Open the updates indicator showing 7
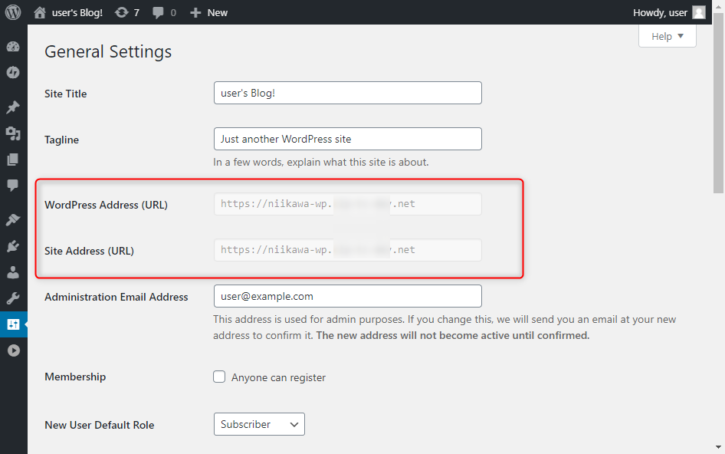The width and height of the screenshot is (725, 454). click(x=127, y=12)
